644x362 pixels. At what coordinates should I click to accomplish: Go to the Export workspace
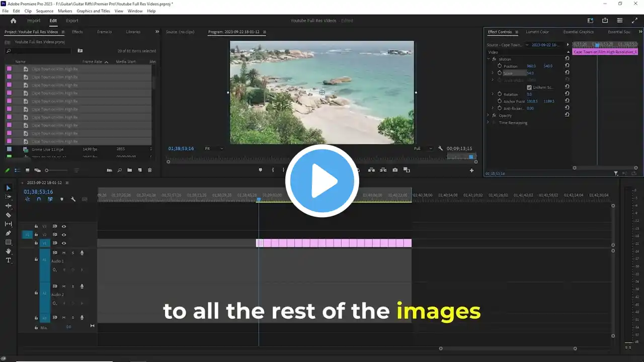point(72,21)
